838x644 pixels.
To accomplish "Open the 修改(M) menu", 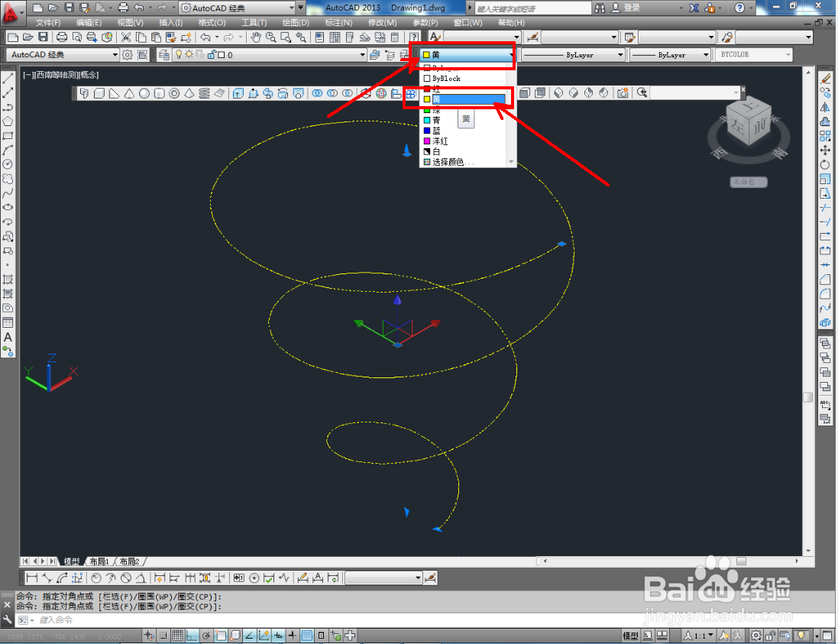I will (x=383, y=22).
